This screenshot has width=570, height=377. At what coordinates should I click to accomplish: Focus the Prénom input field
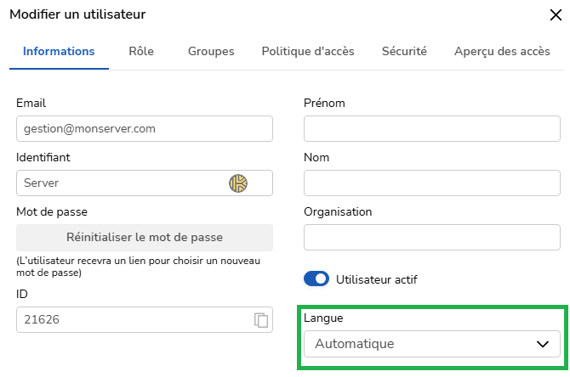point(432,129)
